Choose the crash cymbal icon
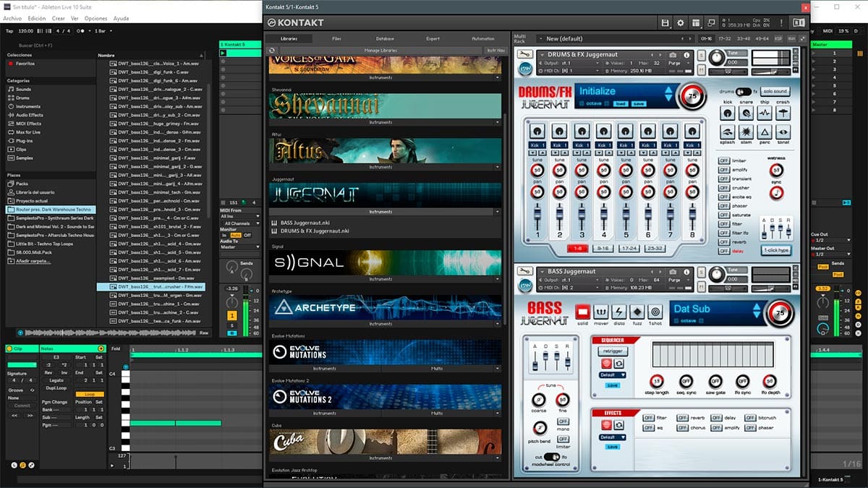The height and width of the screenshot is (488, 868). pyautogui.click(x=783, y=114)
